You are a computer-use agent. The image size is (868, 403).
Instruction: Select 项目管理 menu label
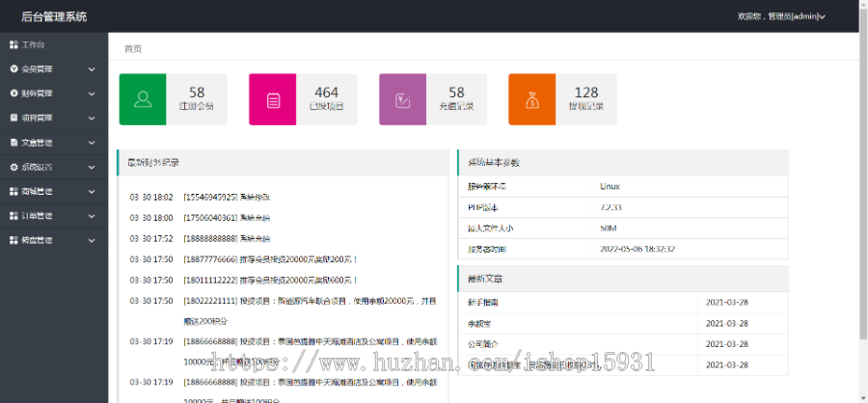pyautogui.click(x=37, y=118)
